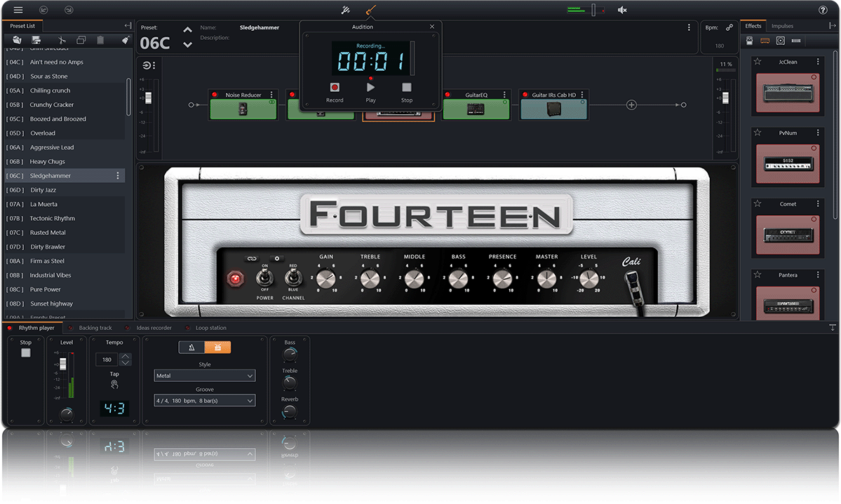Open the Style dropdown in Rhythm player

(205, 375)
